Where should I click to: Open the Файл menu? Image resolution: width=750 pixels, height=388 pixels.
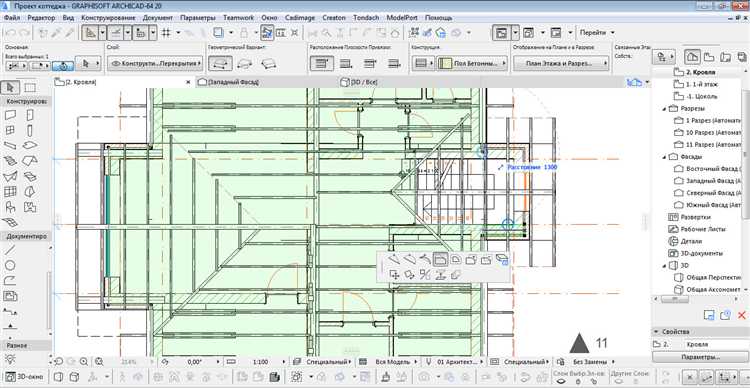pyautogui.click(x=12, y=18)
